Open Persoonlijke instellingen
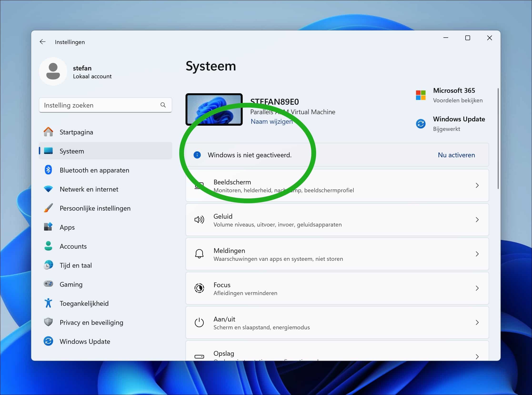532x395 pixels. point(95,208)
